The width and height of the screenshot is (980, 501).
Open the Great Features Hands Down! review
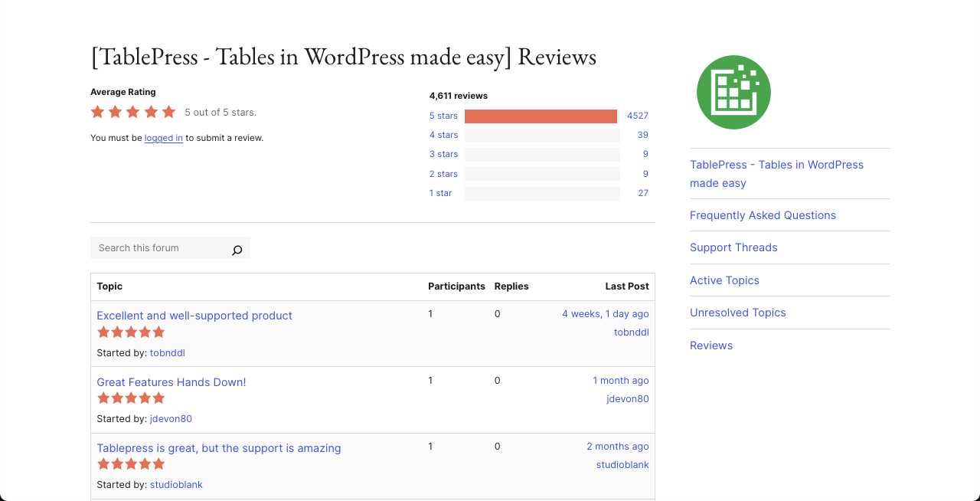[x=171, y=381]
